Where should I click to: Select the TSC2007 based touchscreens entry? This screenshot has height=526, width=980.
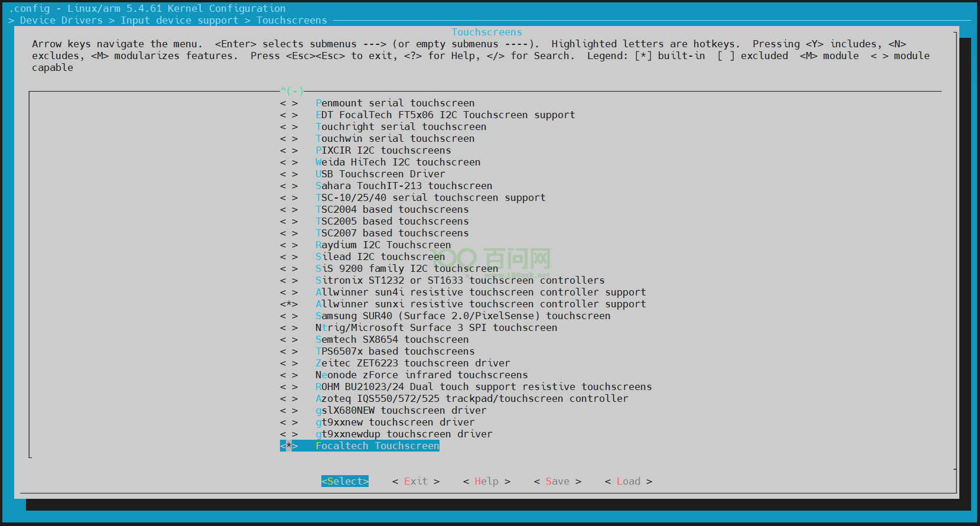(x=392, y=233)
